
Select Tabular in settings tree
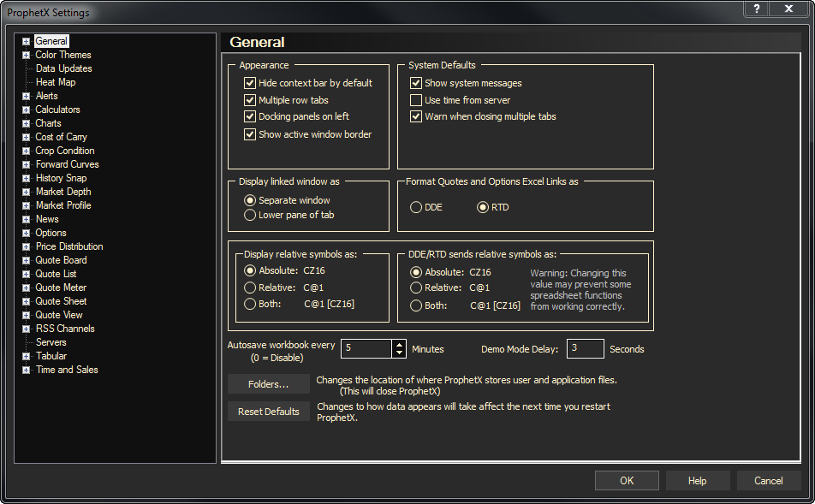51,356
